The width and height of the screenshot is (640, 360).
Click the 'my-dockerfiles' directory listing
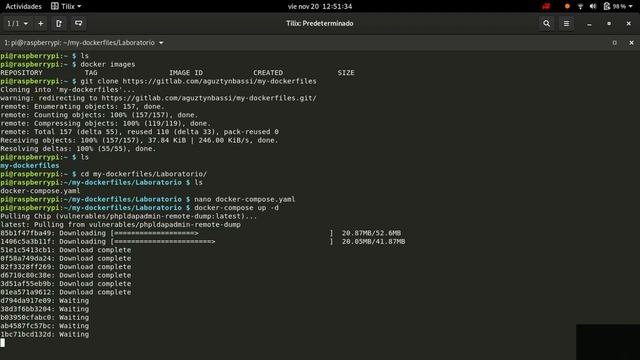(x=30, y=166)
